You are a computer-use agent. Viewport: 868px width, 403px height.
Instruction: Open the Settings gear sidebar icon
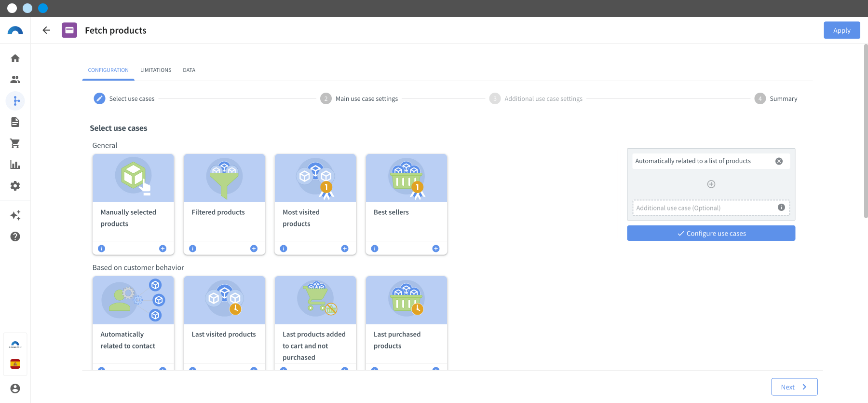point(15,186)
